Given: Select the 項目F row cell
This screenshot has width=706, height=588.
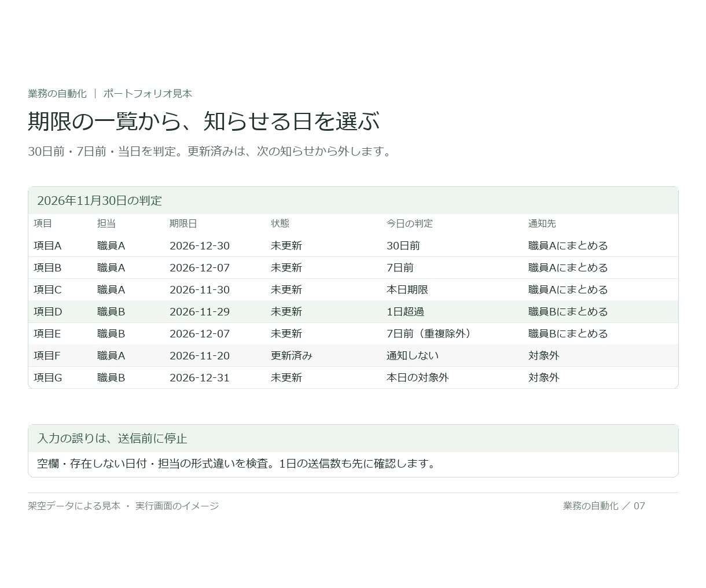Looking at the screenshot, I should tap(47, 356).
